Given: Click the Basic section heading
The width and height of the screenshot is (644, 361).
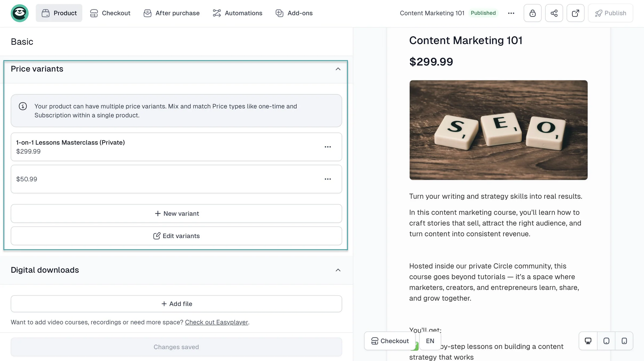Looking at the screenshot, I should (22, 42).
